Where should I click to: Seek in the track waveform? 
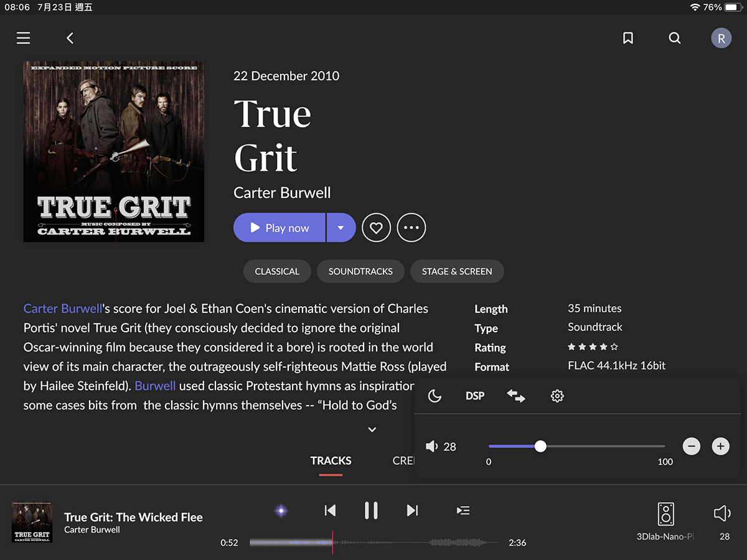click(374, 543)
